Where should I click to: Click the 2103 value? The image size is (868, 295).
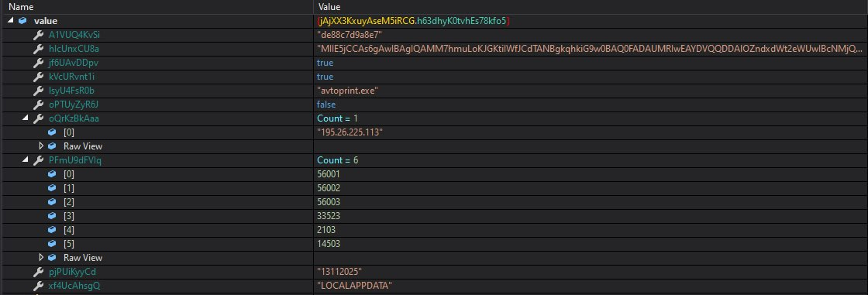tap(326, 229)
